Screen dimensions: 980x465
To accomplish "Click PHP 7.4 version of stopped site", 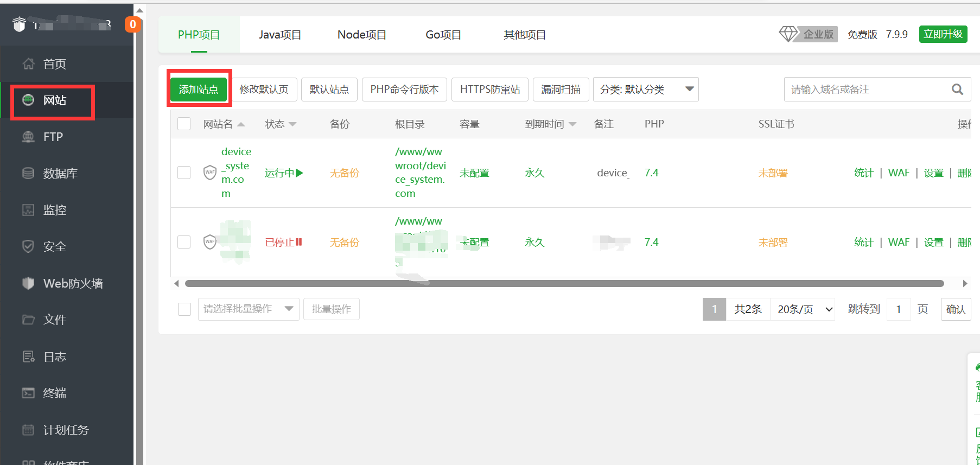I will (651, 242).
